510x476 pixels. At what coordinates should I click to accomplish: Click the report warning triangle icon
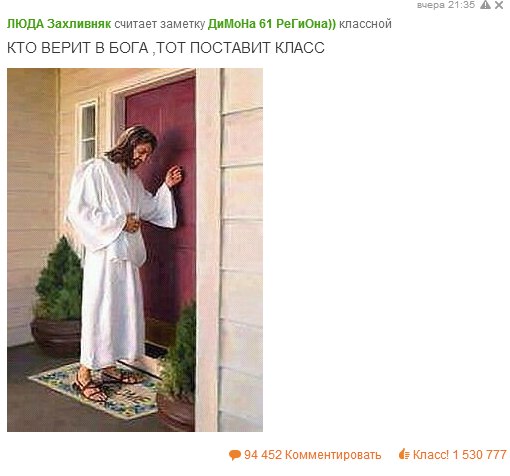pos(485,5)
